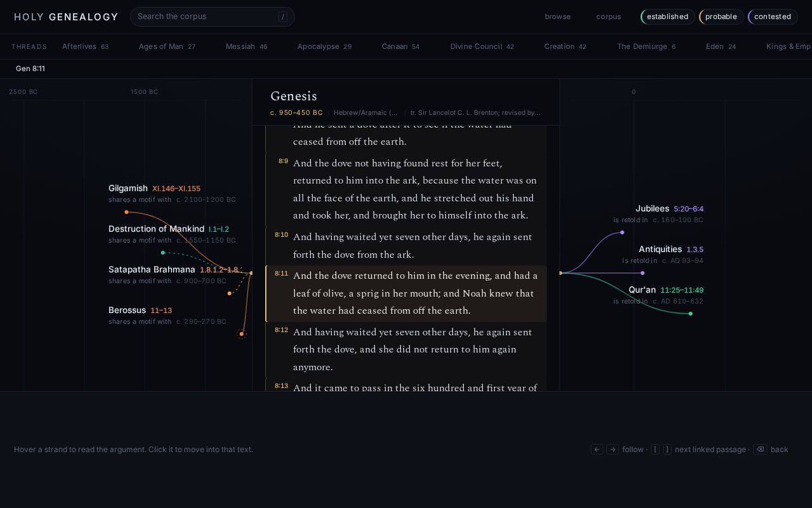Viewport: 812px width, 508px height.
Task: Open the Canaan thread
Action: tap(401, 46)
